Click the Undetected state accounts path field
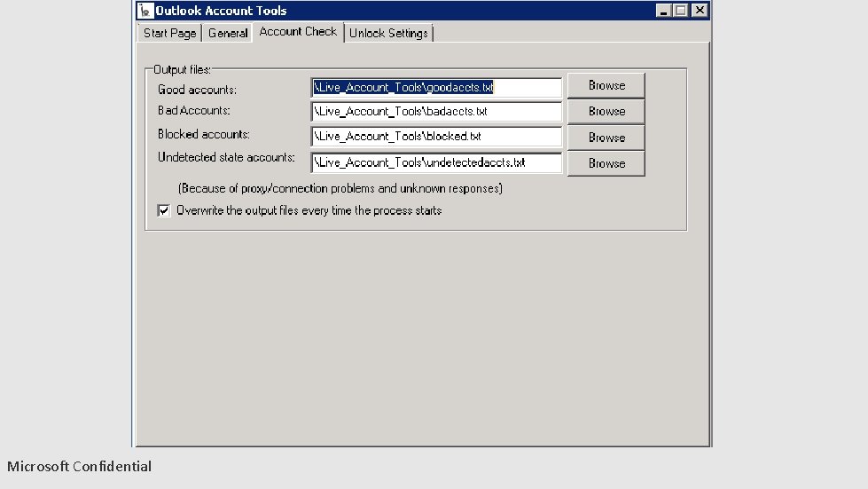 (436, 162)
